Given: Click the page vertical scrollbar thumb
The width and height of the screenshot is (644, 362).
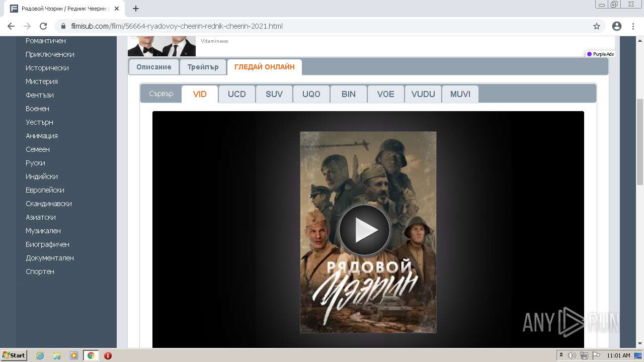Looking at the screenshot, I should (640, 142).
